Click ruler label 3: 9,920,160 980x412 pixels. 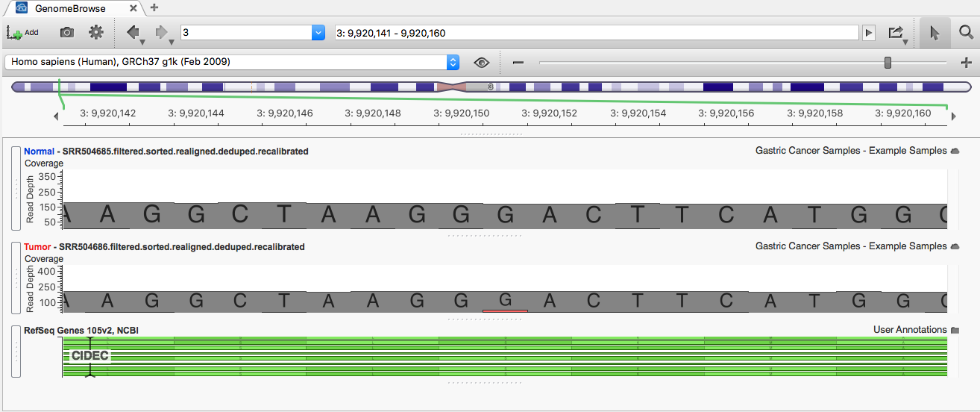point(903,114)
